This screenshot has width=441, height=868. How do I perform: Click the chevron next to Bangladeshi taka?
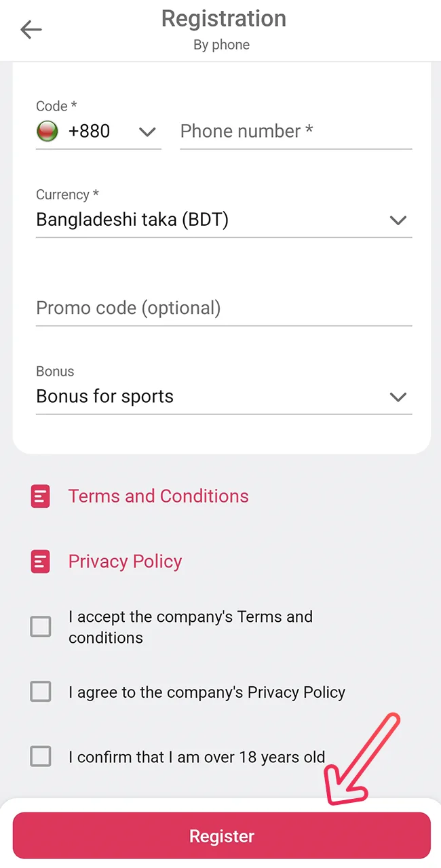pos(398,220)
